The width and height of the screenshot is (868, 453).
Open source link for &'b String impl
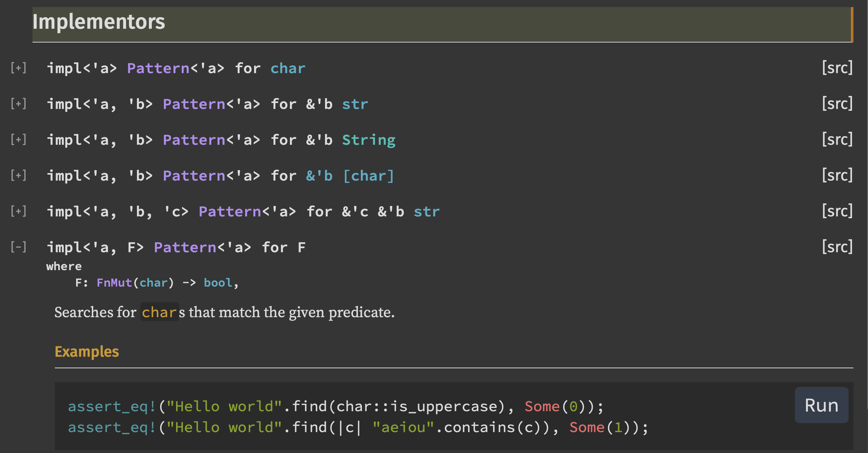coord(837,140)
